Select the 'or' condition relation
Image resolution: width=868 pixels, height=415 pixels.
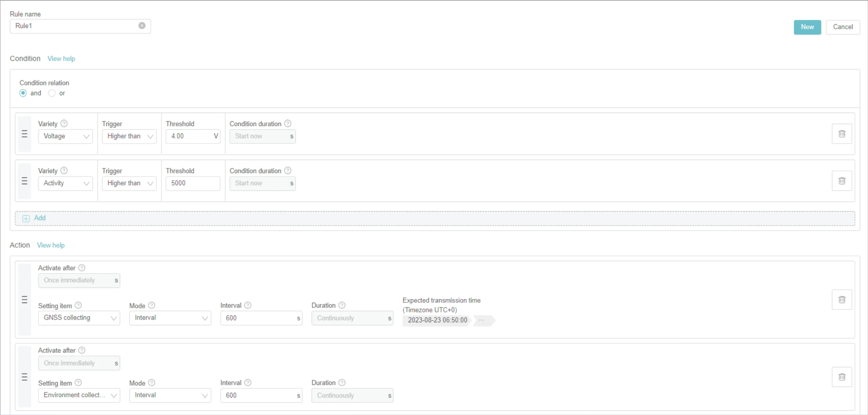point(52,93)
